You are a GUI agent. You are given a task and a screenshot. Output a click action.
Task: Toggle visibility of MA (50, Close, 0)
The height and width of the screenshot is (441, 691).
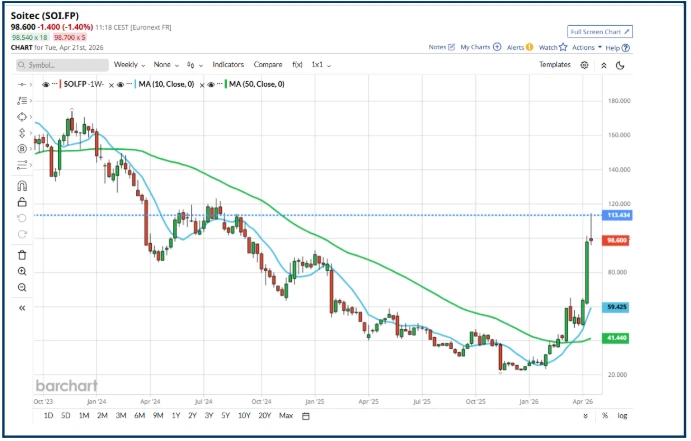coord(211,85)
